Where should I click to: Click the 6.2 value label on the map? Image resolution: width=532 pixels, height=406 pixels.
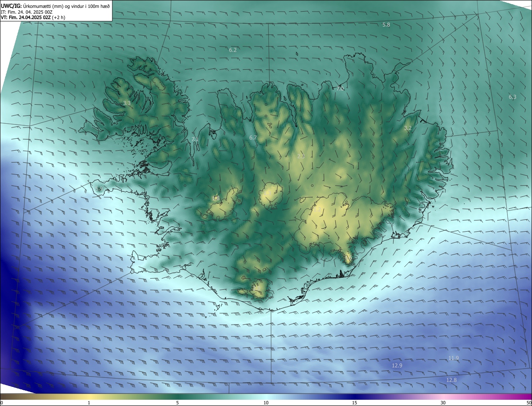pos(233,50)
